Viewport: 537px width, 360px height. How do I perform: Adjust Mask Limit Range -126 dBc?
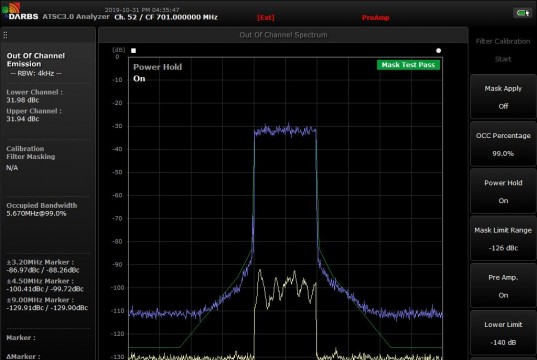503,239
